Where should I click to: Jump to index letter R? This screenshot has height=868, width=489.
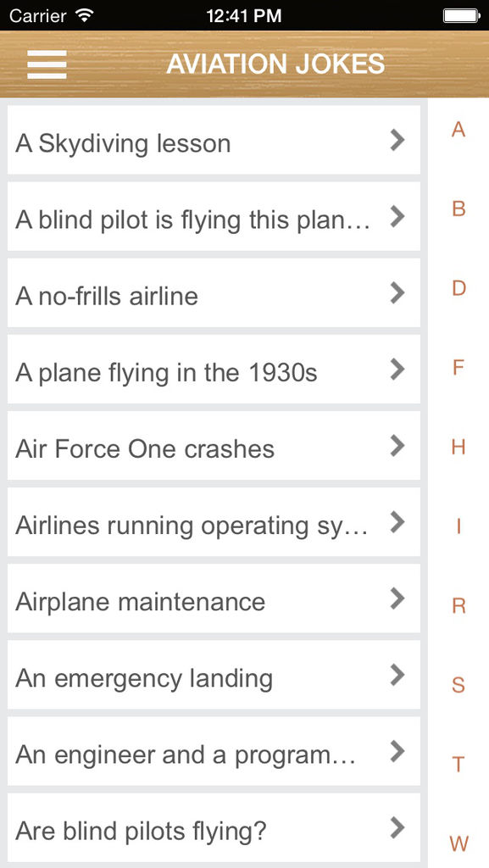pyautogui.click(x=458, y=605)
